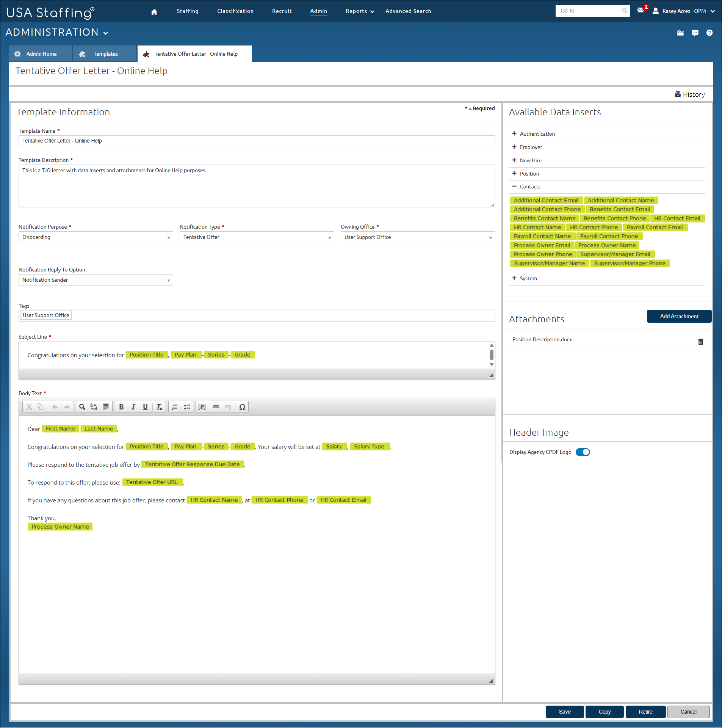Open Advanced Search
This screenshot has height=728, width=722.
(408, 11)
